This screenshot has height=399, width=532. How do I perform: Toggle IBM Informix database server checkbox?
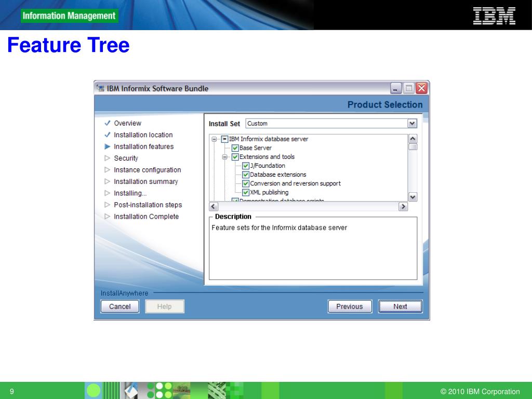(224, 139)
